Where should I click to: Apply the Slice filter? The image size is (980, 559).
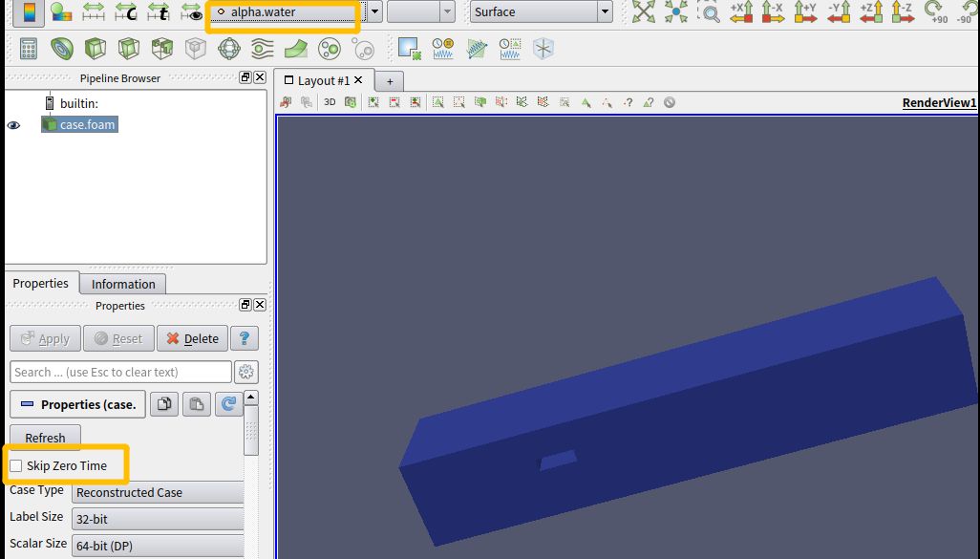click(x=129, y=49)
